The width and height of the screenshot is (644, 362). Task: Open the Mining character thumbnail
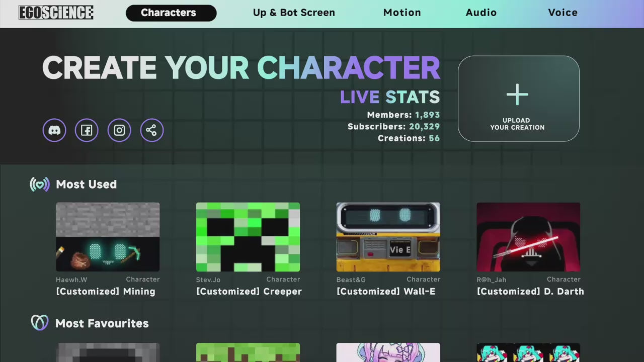point(108,237)
